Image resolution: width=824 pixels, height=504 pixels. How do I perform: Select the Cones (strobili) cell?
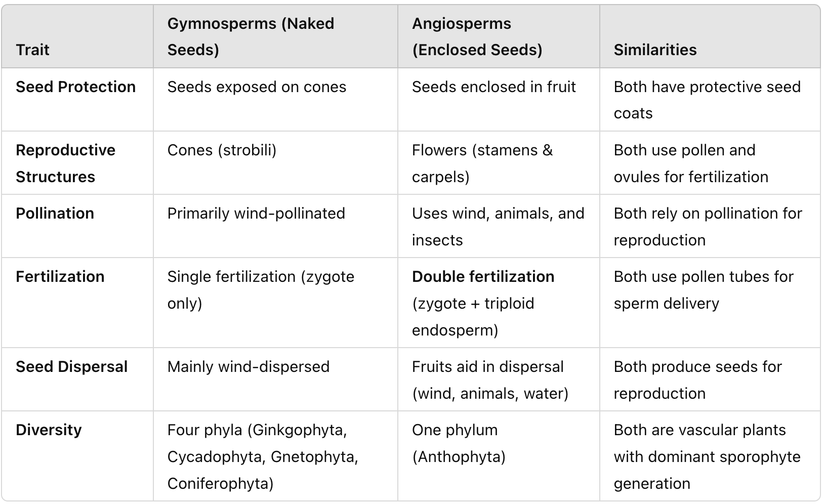point(222,150)
